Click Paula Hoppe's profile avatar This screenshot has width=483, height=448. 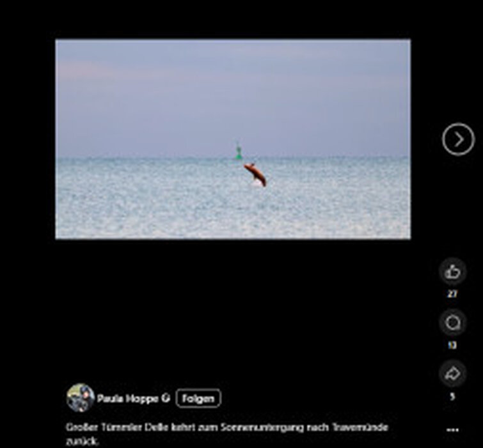click(x=80, y=398)
